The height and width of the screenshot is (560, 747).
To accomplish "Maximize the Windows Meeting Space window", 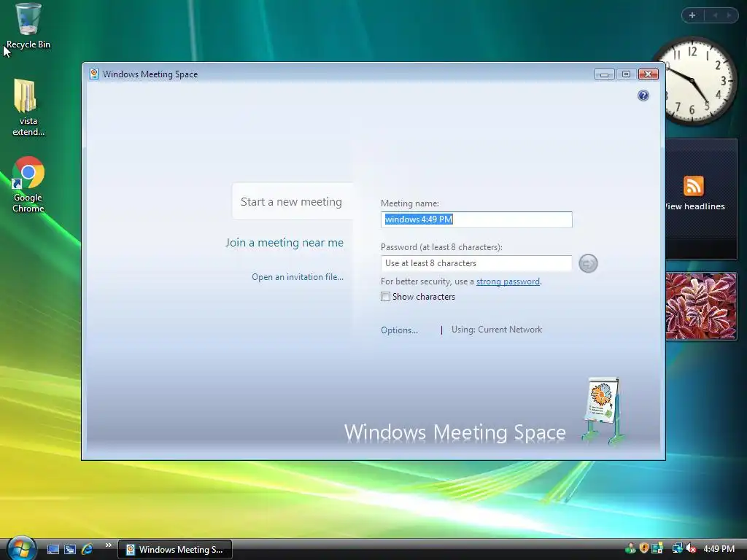I will pos(626,74).
